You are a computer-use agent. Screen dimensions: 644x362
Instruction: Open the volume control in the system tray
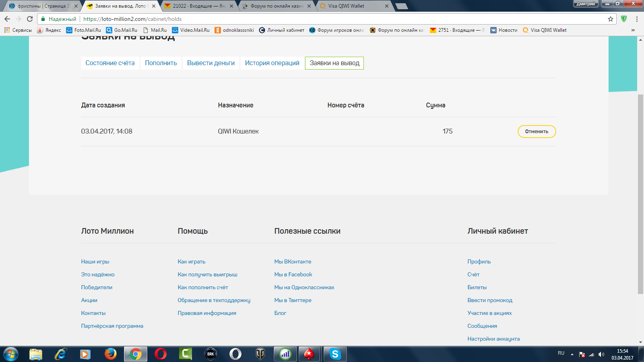pyautogui.click(x=601, y=354)
